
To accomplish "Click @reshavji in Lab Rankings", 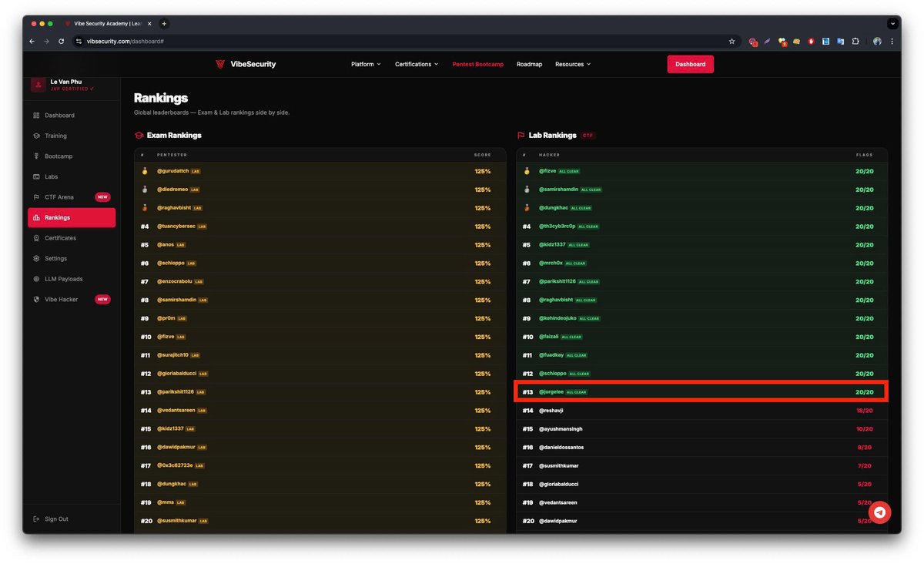I will tap(551, 411).
